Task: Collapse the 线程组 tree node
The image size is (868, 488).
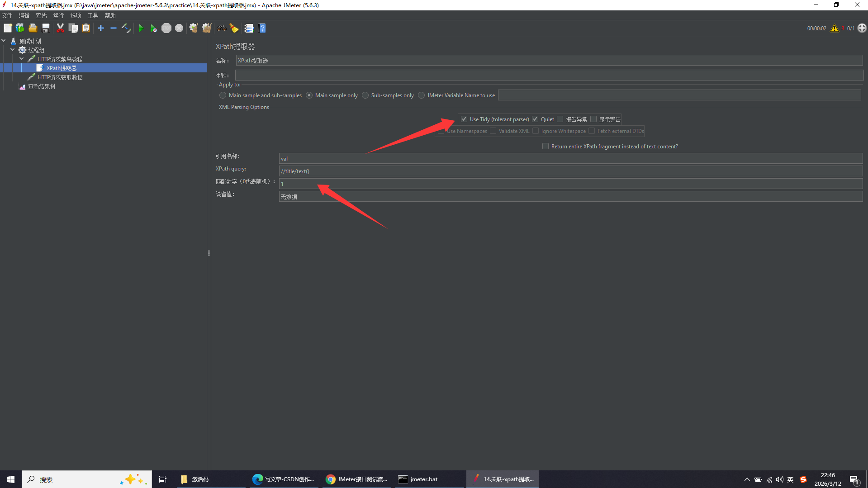Action: click(x=13, y=50)
